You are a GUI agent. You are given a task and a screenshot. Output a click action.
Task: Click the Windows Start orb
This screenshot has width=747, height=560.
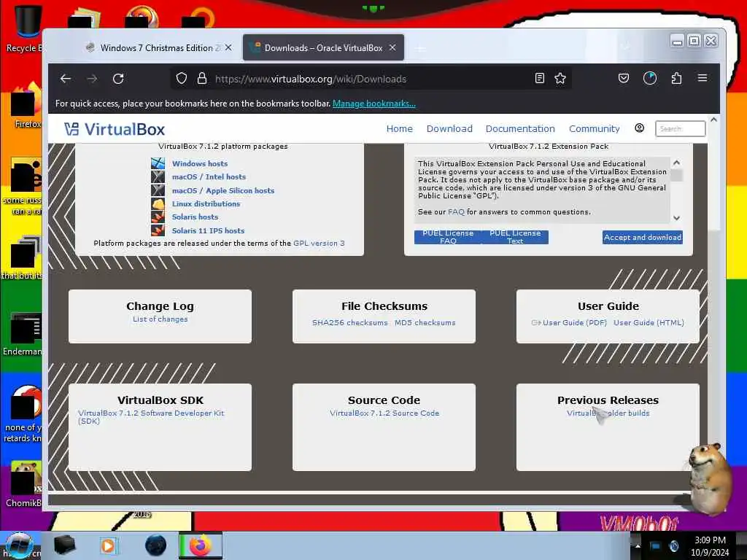coord(19,545)
